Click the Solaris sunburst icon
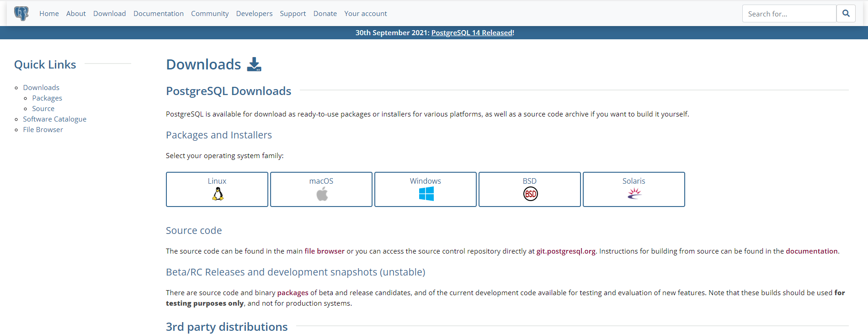Screen dimensions: 868x334 [634, 194]
